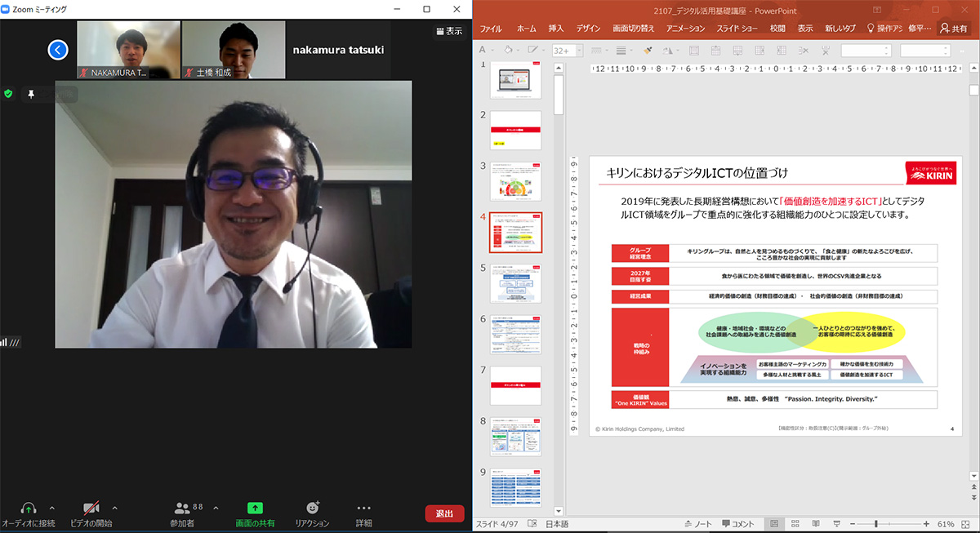Switch to the 挿入 ribbon tab
The image size is (980, 533).
556,28
